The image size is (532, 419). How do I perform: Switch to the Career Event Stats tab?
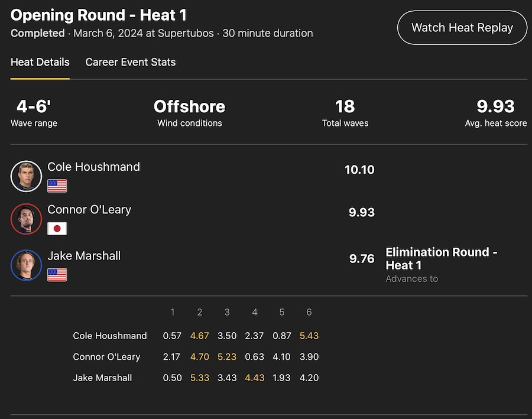coord(131,62)
